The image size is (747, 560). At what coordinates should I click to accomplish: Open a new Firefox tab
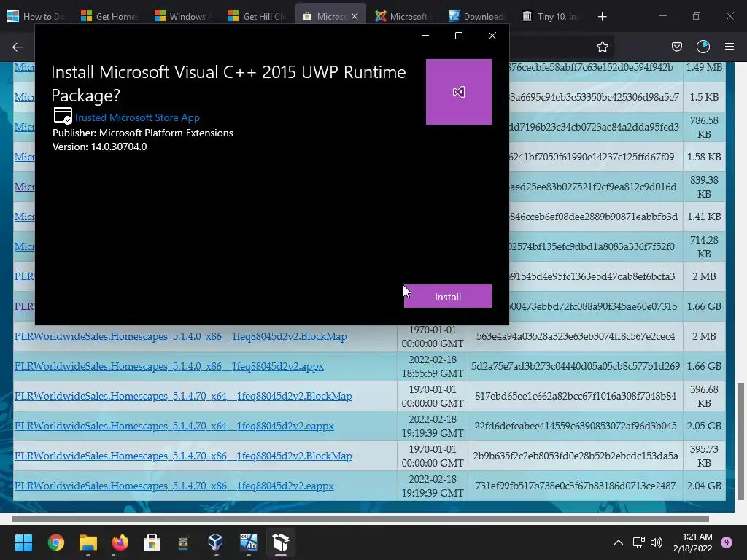(602, 17)
